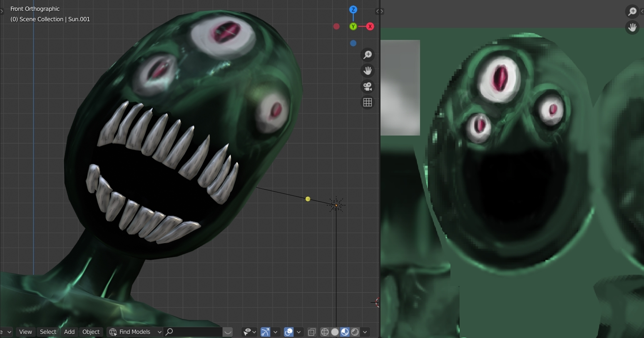
Task: Click the image editor pan hand icon
Action: tap(632, 28)
